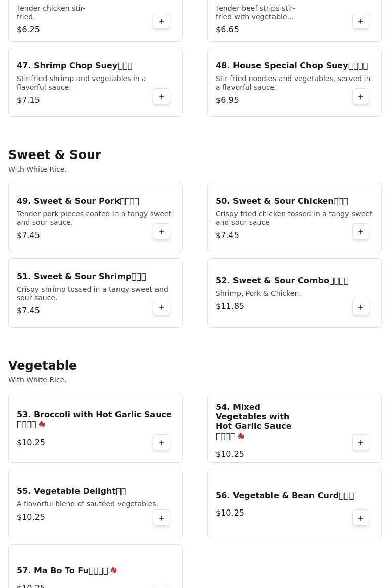The image size is (390, 588).
Task: Click plus icon for Sweet & Sour Chicken
Action: point(361,232)
